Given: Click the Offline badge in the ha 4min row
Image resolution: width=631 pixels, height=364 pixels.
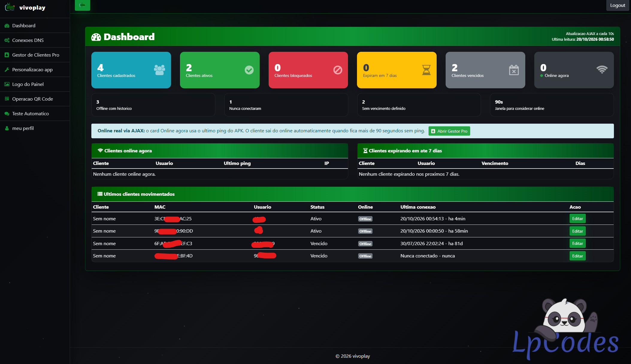Looking at the screenshot, I should (365, 219).
